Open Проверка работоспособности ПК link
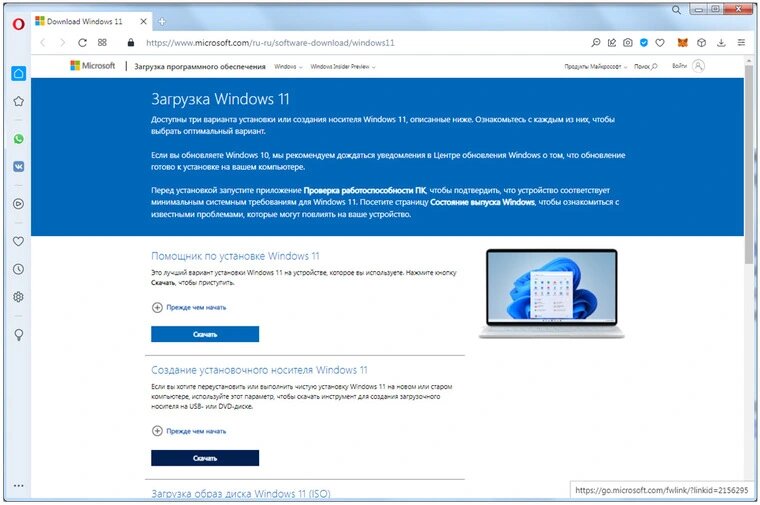760x505 pixels. (x=365, y=190)
